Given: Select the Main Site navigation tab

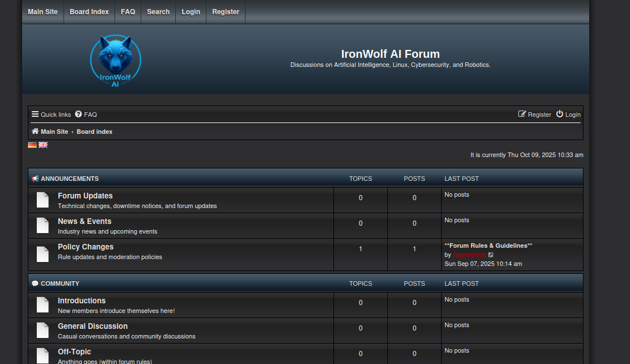Looking at the screenshot, I should (x=43, y=11).
